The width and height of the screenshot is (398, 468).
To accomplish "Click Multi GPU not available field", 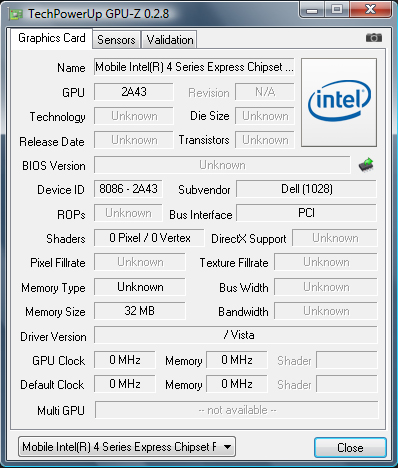I will pos(237,410).
